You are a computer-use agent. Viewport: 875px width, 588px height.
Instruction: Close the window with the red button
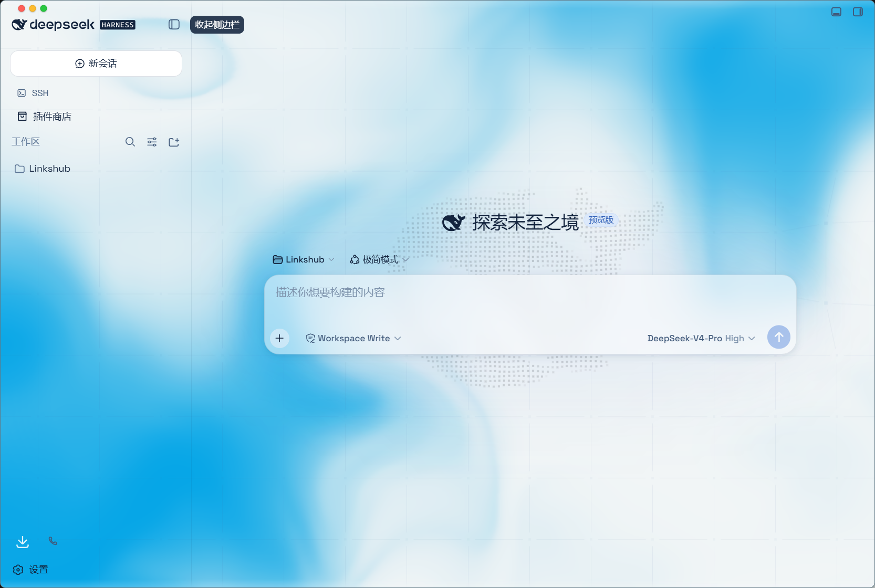point(22,8)
